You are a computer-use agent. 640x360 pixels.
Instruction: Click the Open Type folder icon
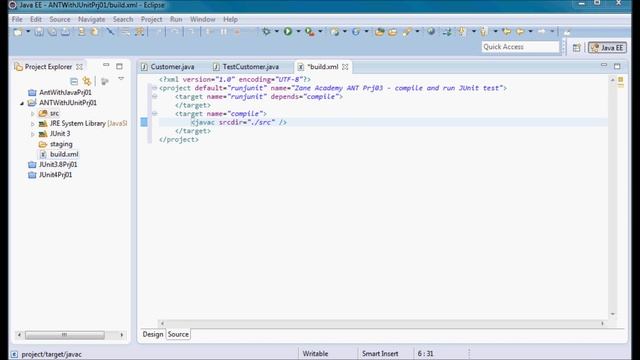379,31
